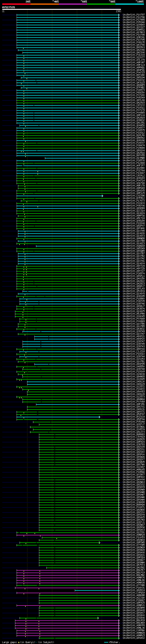Open hit UniRef100_P10797

134,15
